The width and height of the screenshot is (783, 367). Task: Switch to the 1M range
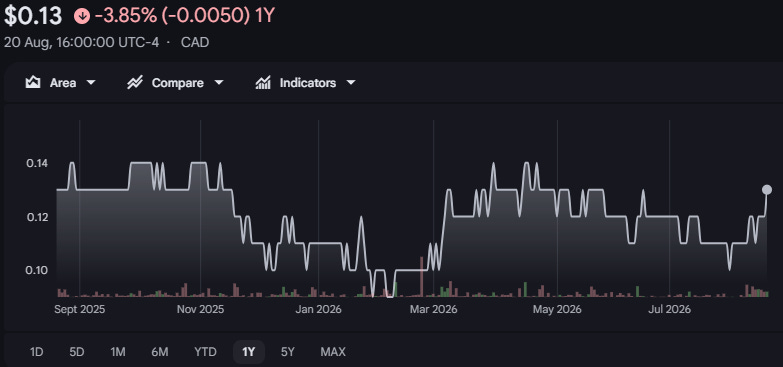click(118, 352)
